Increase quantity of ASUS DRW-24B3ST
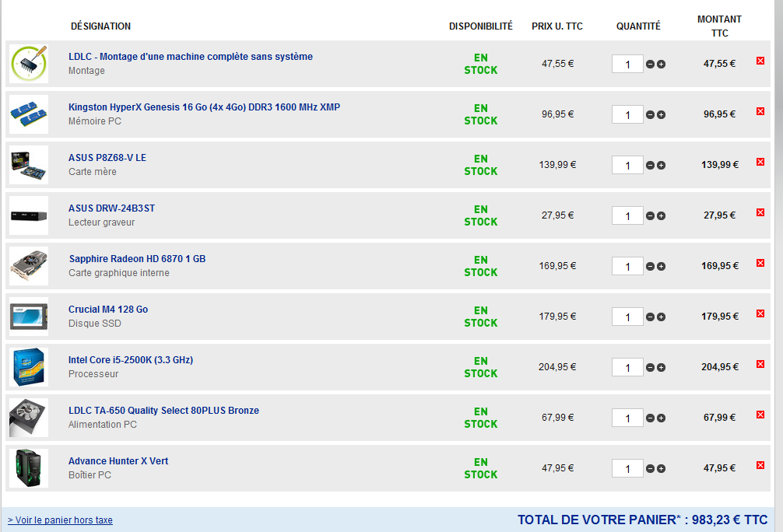 click(x=661, y=216)
